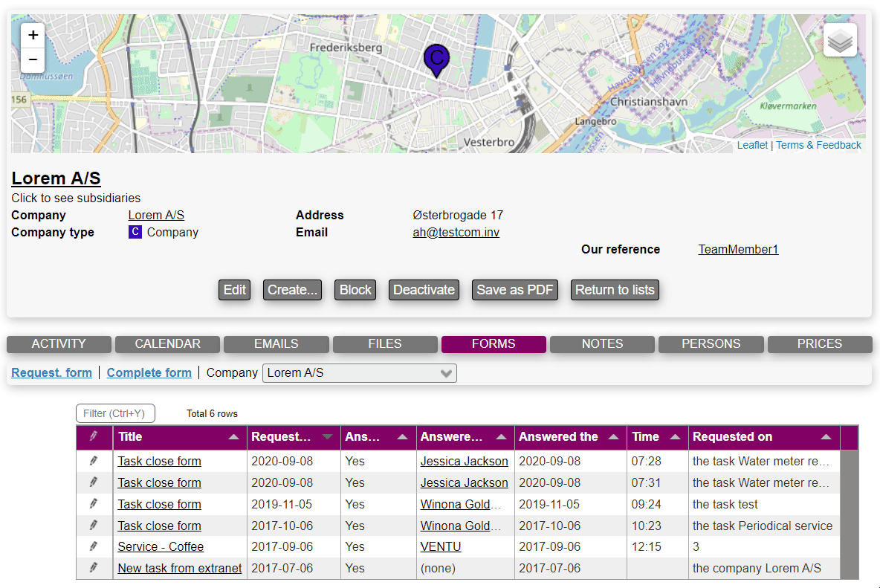Zoom in on the map
The image size is (880, 588).
[33, 36]
